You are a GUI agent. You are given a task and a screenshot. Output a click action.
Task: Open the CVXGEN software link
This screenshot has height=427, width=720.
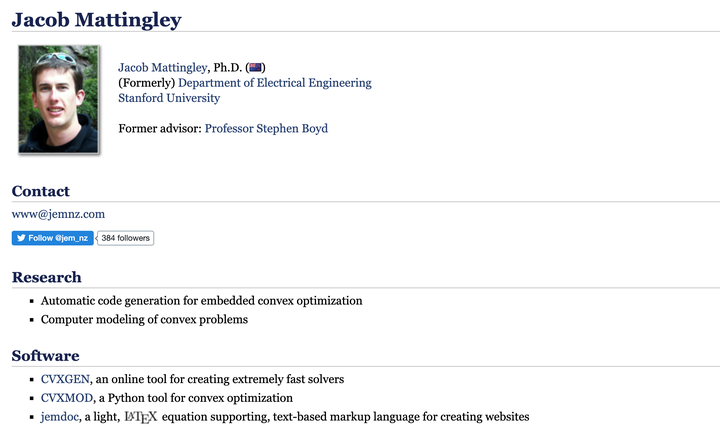point(65,380)
